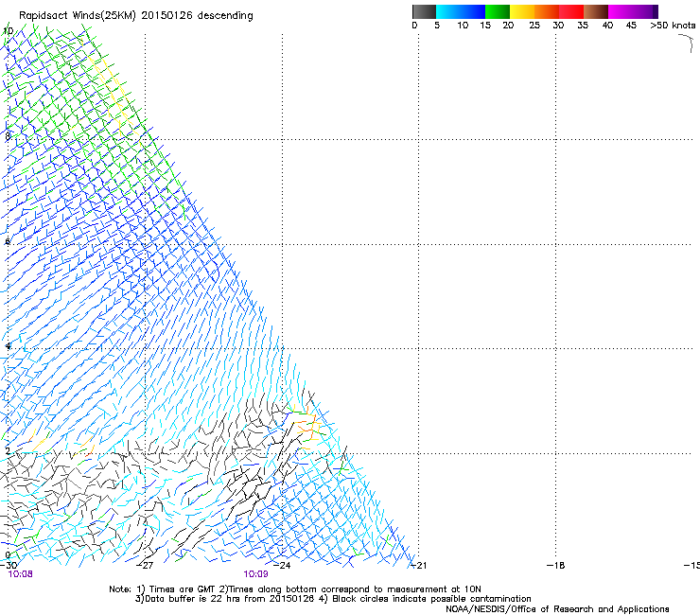
Task: Click the legend label '30'
Action: coord(558,26)
